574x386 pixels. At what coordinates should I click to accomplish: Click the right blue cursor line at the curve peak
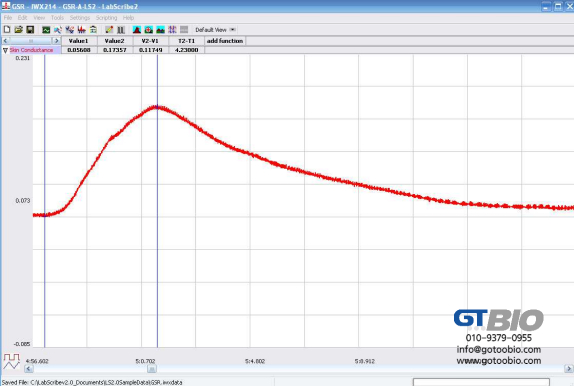click(x=157, y=107)
